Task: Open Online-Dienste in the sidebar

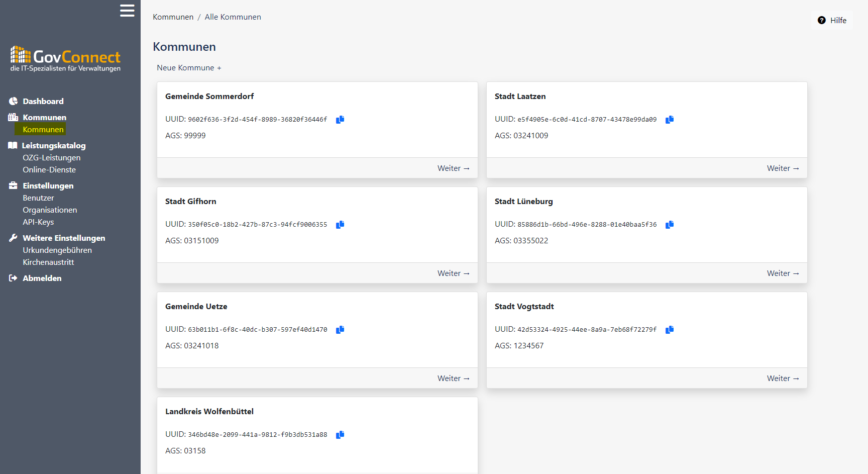Action: pos(49,169)
